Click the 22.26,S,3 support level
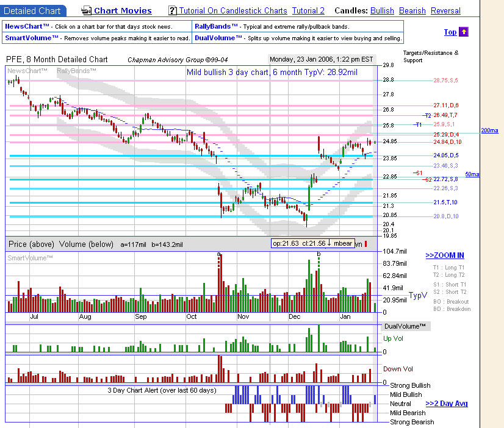504x428 pixels. [x=445, y=188]
